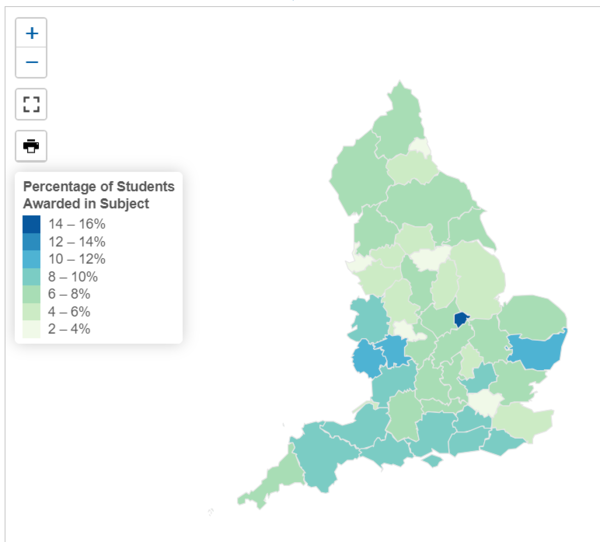Click the Isle of Wight island
Image resolution: width=600 pixels, height=542 pixels.
click(x=432, y=460)
